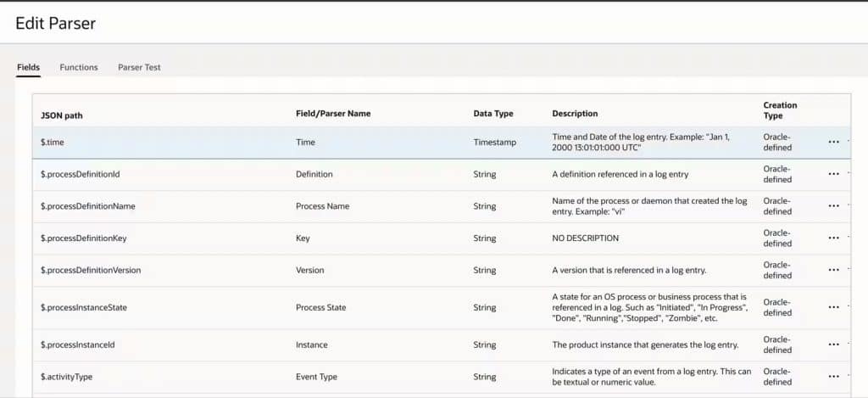Select the $.processDefinitionVersion path cell
Viewport: 868px width, 398px height.
(x=91, y=270)
